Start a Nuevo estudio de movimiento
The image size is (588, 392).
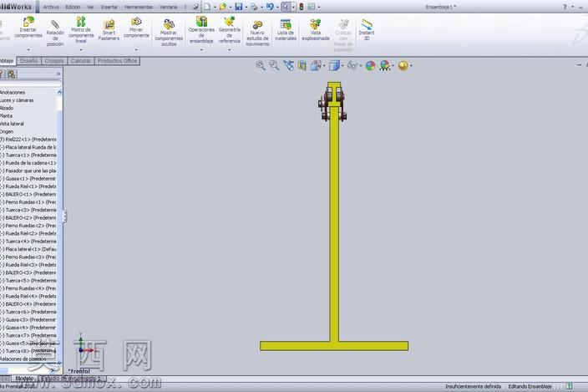(257, 33)
